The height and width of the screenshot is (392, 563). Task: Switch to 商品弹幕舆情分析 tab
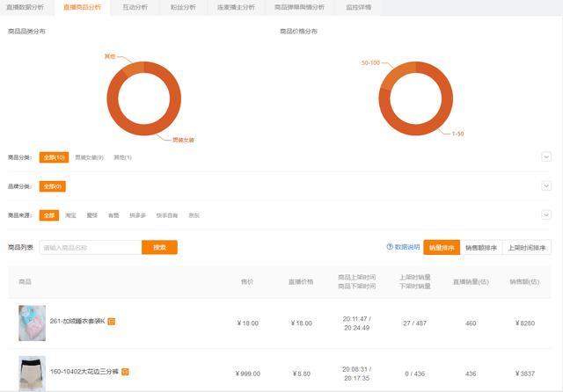299,7
